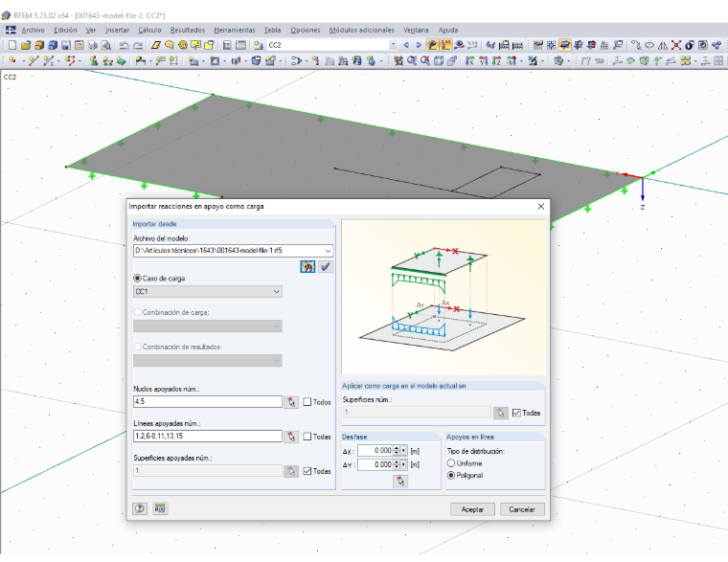This screenshot has height=562, width=728.
Task: Click the new nodal support icon
Action: [94, 60]
